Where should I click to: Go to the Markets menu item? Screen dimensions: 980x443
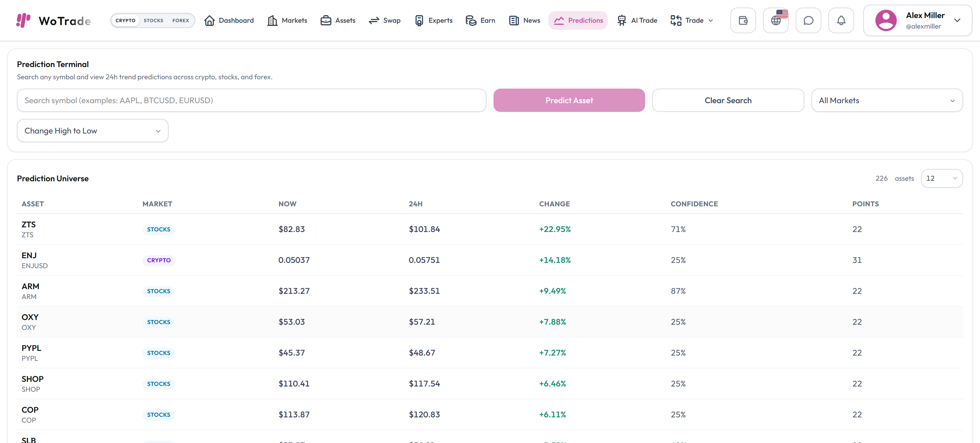pos(287,20)
